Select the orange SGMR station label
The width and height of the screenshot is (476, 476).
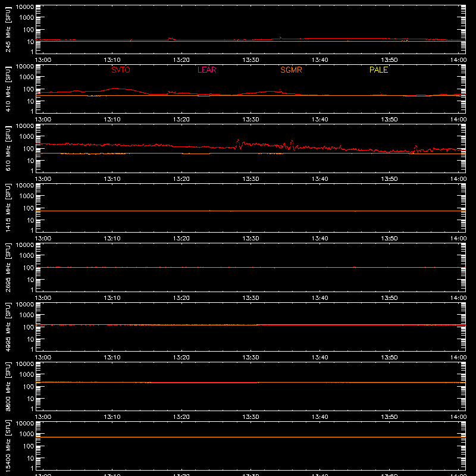click(x=291, y=70)
